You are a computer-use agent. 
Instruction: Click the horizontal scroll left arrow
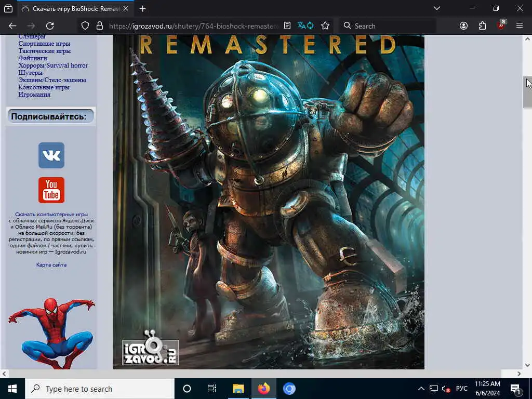4,374
